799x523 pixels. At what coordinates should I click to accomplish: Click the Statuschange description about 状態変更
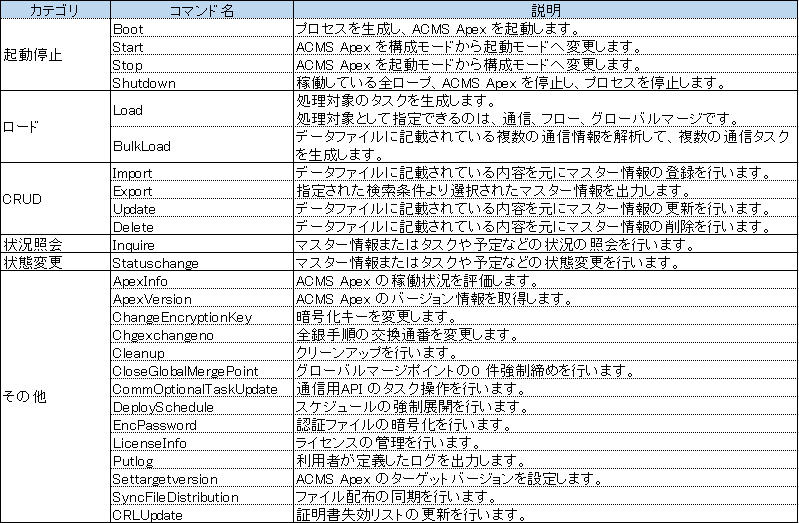coord(489,262)
